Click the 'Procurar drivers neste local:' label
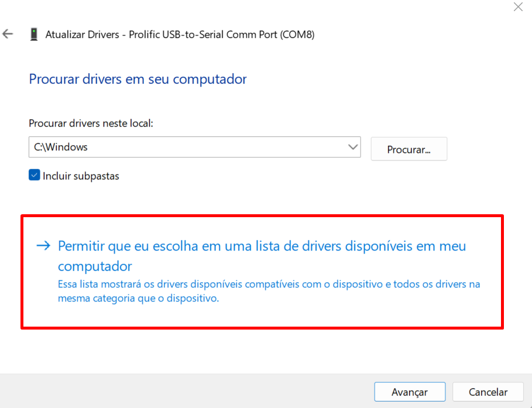Image resolution: width=532 pixels, height=408 pixels. (91, 124)
